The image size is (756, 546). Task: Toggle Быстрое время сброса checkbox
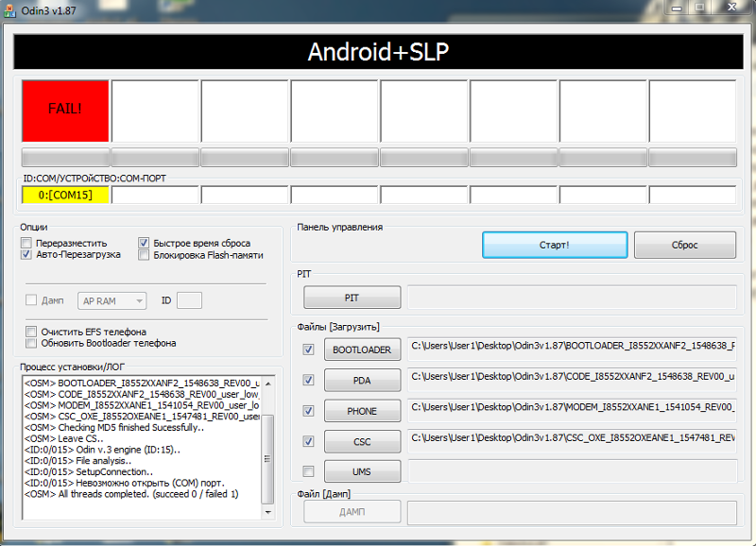coord(144,243)
